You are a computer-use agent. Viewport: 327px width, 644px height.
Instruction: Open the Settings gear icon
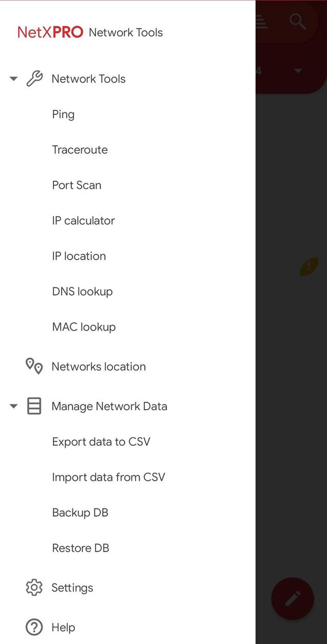34,587
